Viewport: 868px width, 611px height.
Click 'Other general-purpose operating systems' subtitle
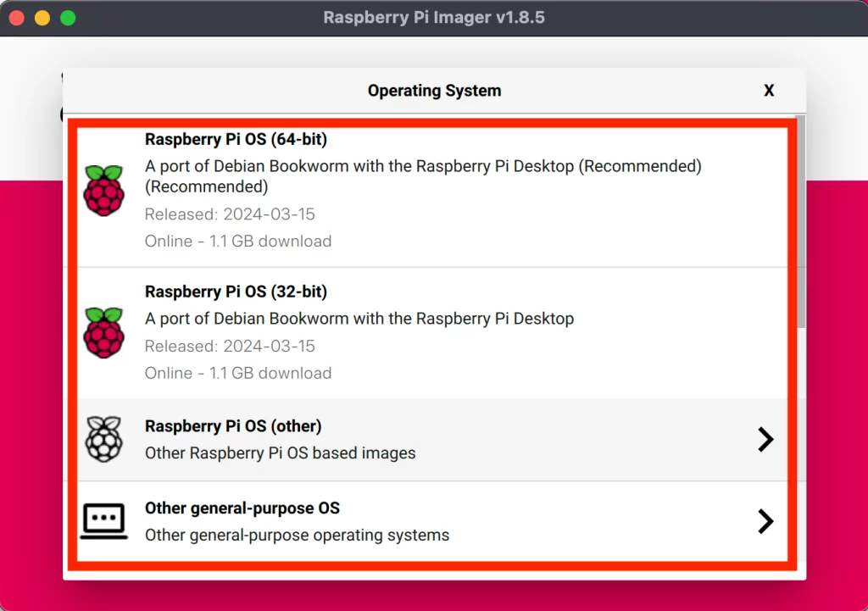pos(297,535)
